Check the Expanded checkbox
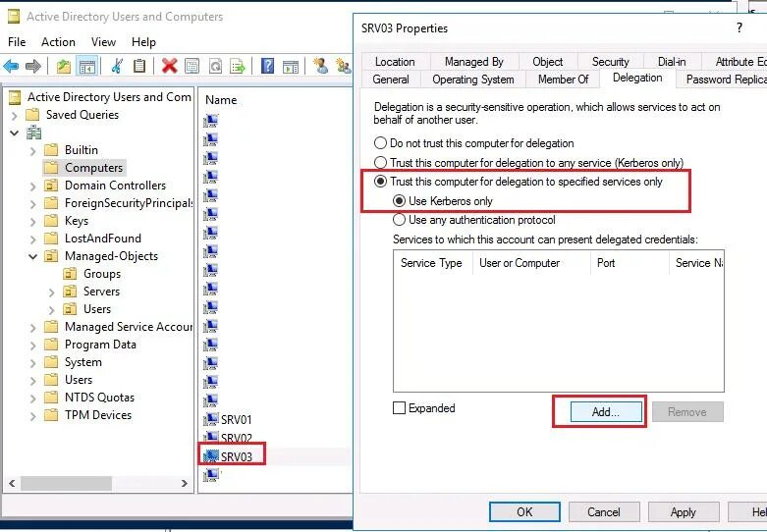This screenshot has width=767, height=532. pyautogui.click(x=399, y=407)
